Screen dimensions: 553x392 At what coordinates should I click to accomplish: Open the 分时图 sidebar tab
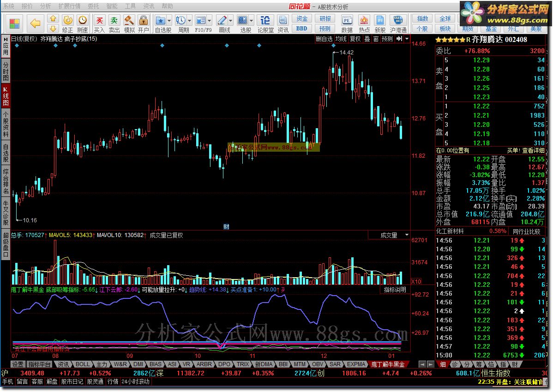pyautogui.click(x=6, y=71)
